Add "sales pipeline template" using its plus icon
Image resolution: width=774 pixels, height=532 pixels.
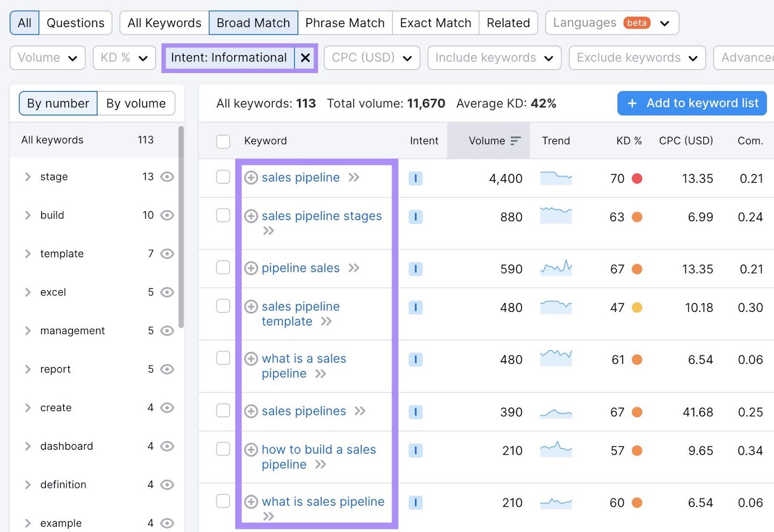[251, 307]
